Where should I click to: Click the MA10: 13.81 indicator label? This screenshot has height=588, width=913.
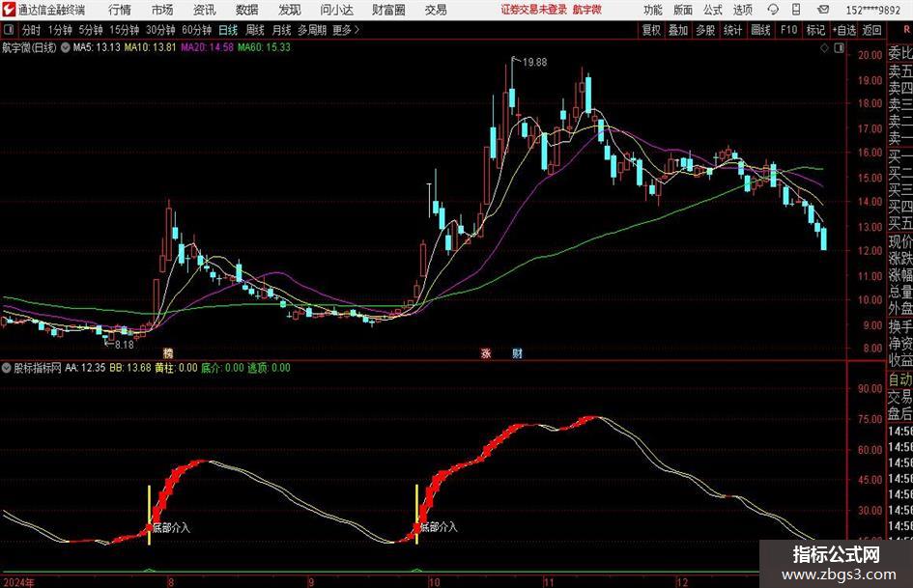(x=150, y=47)
